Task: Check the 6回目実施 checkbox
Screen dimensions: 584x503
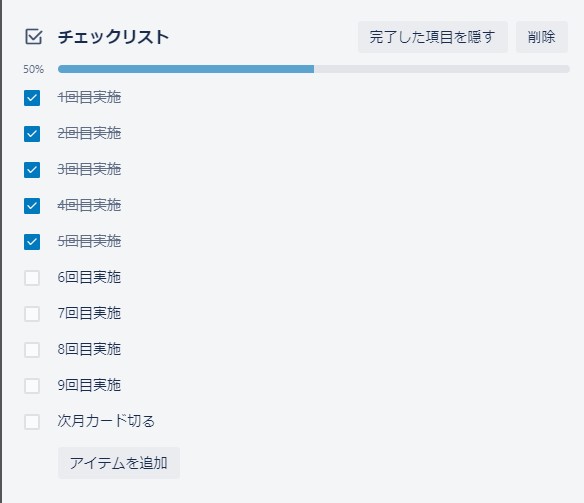Action: point(32,278)
